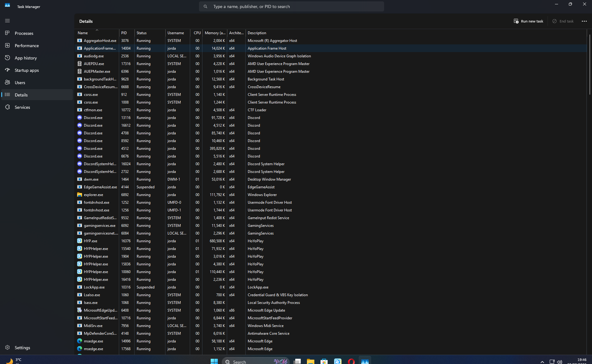The height and width of the screenshot is (364, 592).
Task: Select HYPHelper.exe icon with PID 10060
Action: 80,272
